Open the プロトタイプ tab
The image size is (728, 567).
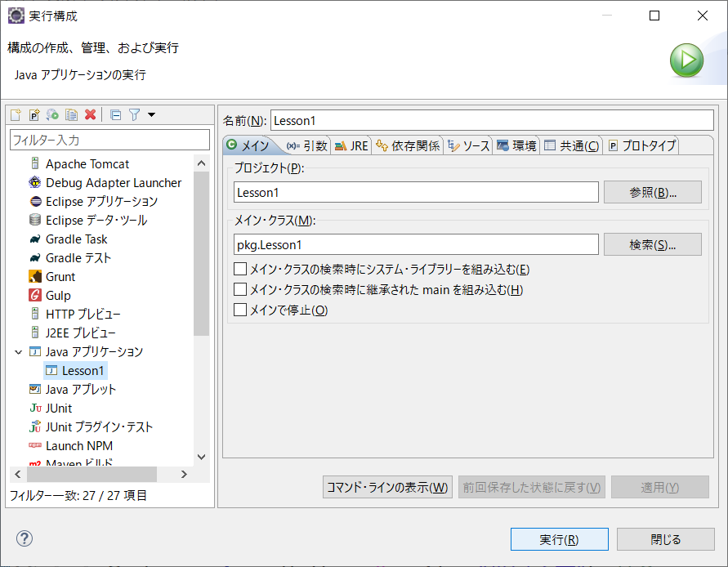[x=642, y=145]
